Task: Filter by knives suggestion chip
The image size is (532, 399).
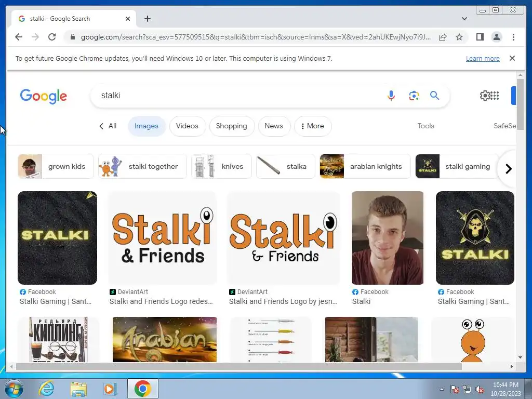Action: 221,166
